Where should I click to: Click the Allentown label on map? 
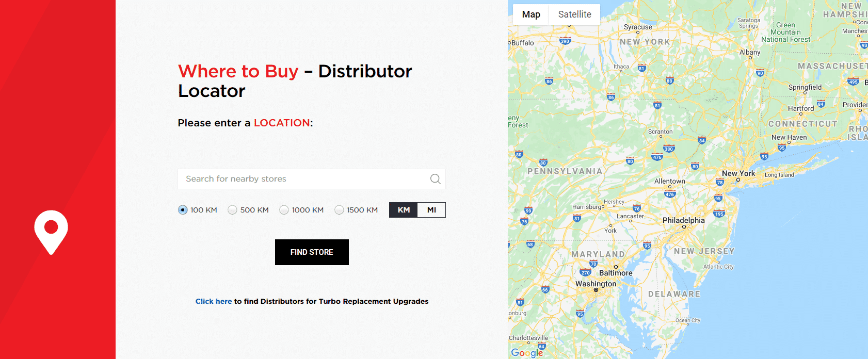click(670, 181)
